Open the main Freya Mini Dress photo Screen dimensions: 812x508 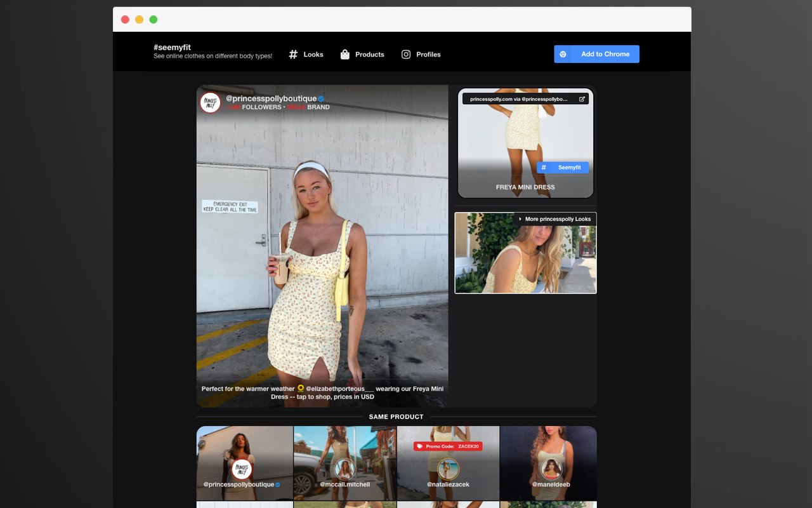[x=322, y=246]
